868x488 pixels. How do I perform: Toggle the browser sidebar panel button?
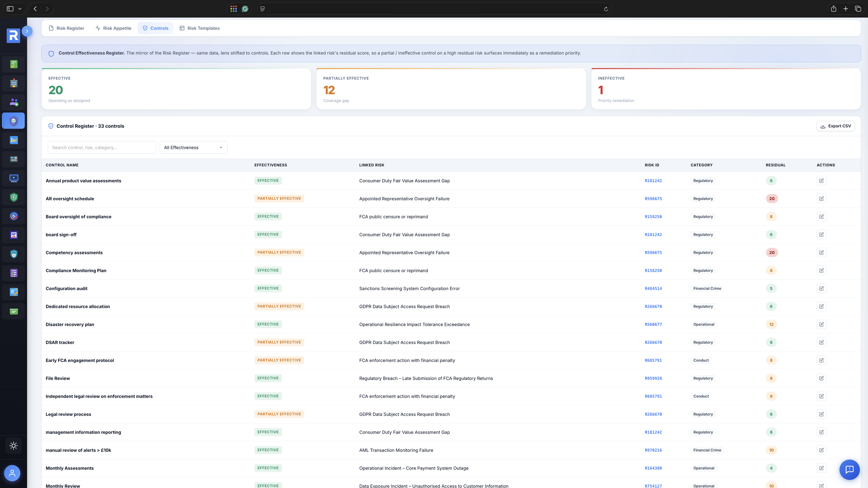tap(10, 9)
